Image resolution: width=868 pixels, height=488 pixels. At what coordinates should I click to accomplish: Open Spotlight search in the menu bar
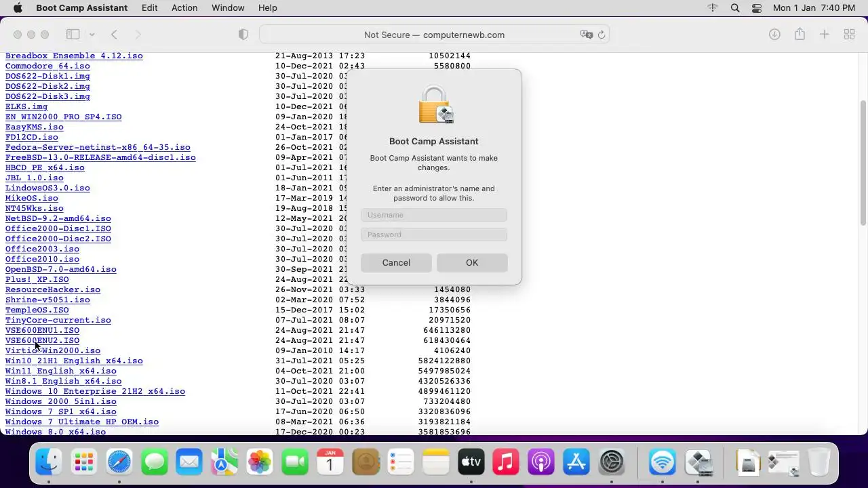click(x=735, y=8)
